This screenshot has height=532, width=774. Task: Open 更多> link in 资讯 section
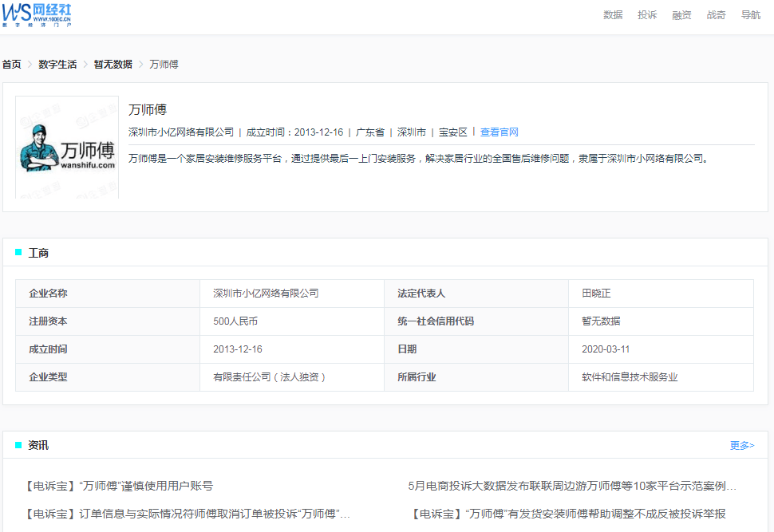coord(742,445)
